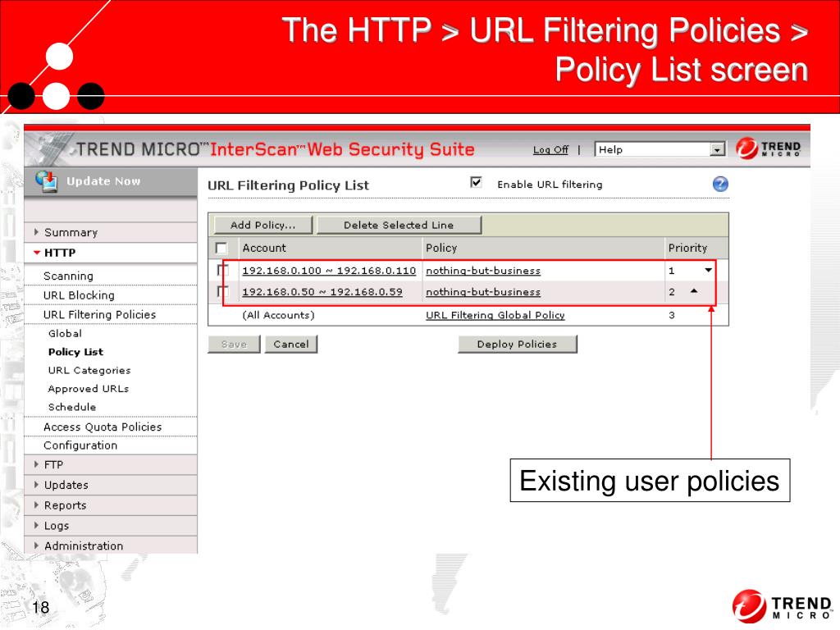Select Policy List submenu item

(x=75, y=352)
